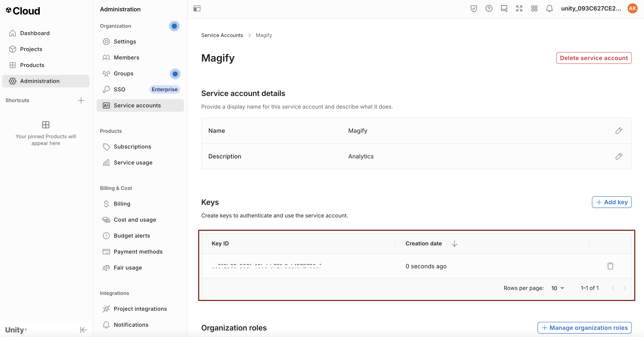This screenshot has height=337, width=644.
Task: Click Delete service account button
Action: pos(594,58)
